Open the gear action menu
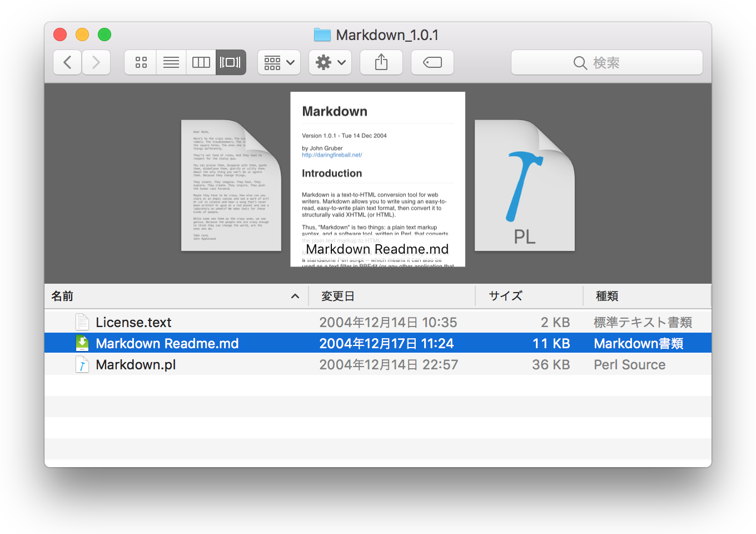Screen dimensions: 756x534 click(x=330, y=62)
